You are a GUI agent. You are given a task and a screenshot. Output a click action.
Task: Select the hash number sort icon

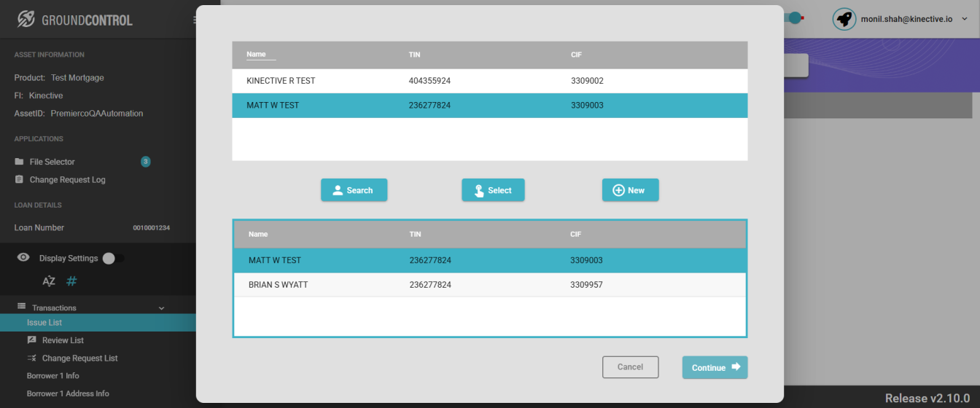point(71,281)
